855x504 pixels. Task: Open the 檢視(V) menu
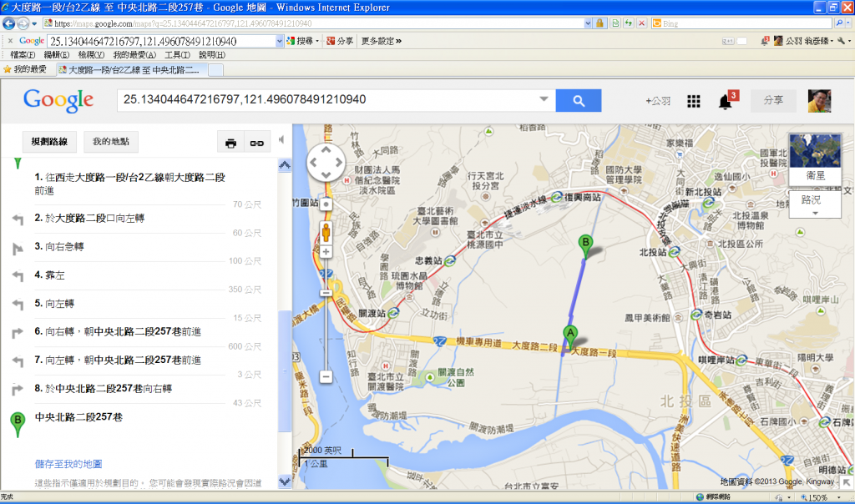(91, 55)
